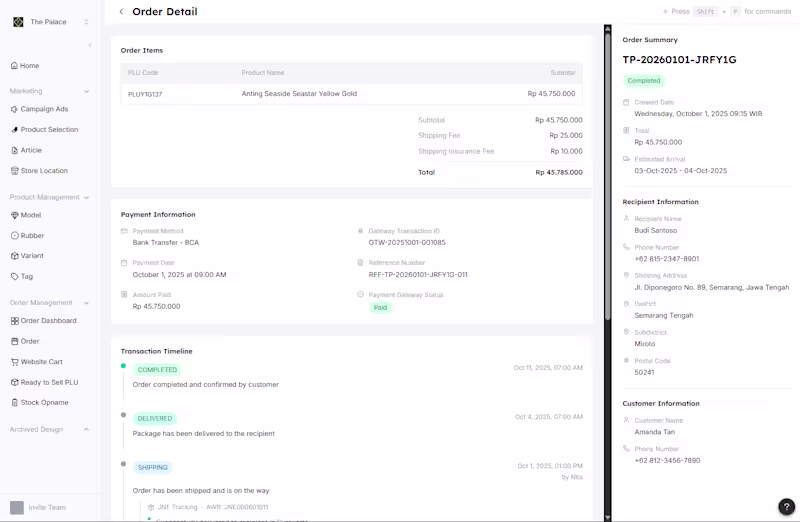Click customer name Amanda Tan
The image size is (800, 522).
(655, 432)
